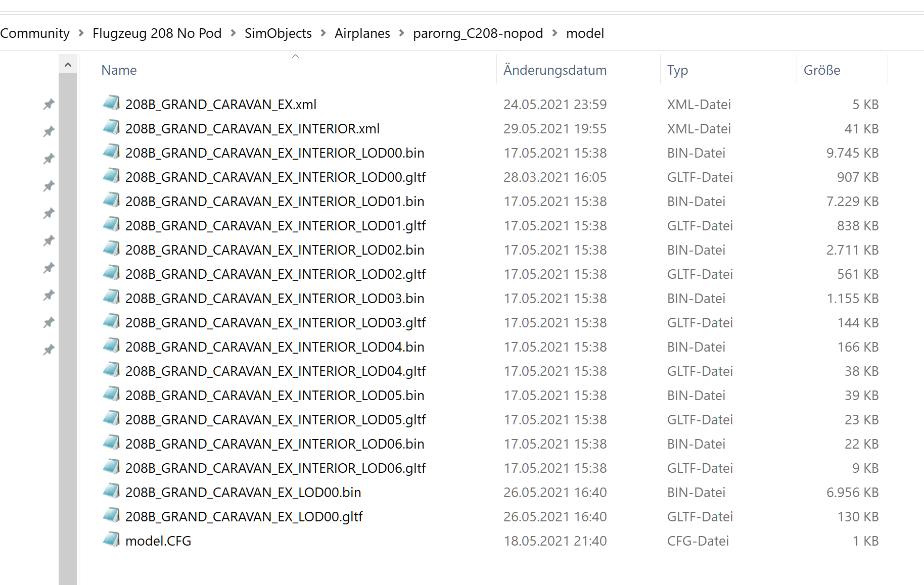Click the name 208B_GRAND_CARAVAN_EX_INTERIOR_LOD00.bin
This screenshot has height=585, width=924.
(275, 153)
